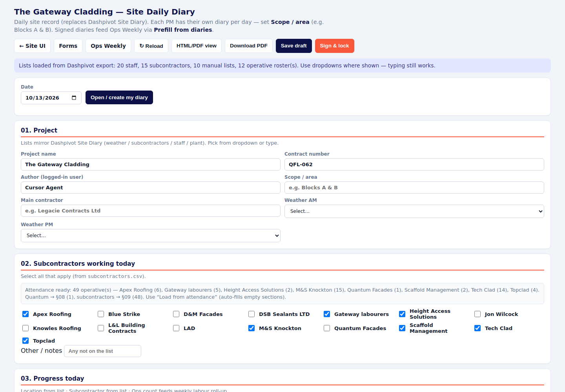Viewport: 565px width, 392px height.
Task: Check L&L Building Contracts
Action: (101, 328)
